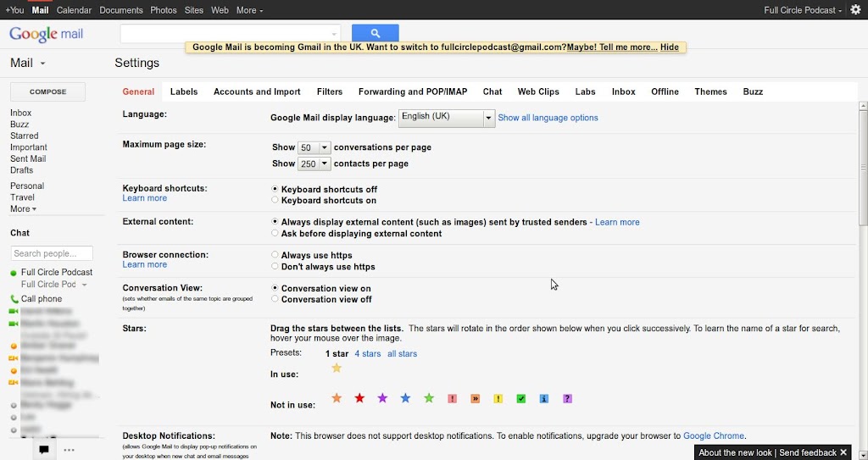Viewport: 868px width, 460px height.
Task: Pick the orange double-arrow icon
Action: point(475,398)
